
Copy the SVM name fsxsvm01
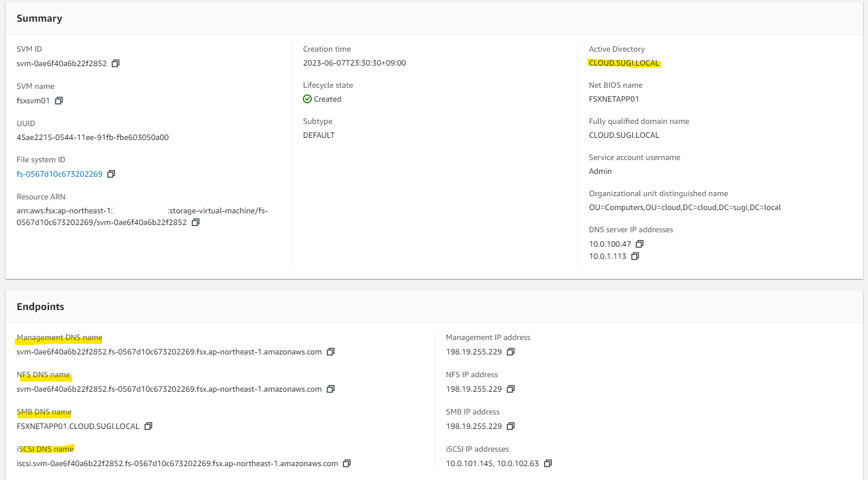(x=59, y=101)
